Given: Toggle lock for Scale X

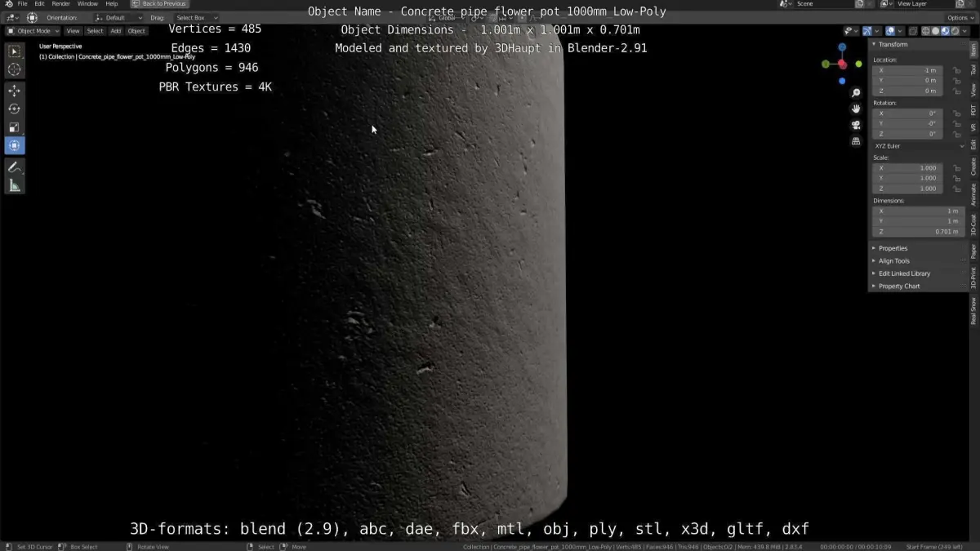Looking at the screenshot, I should pyautogui.click(x=956, y=168).
